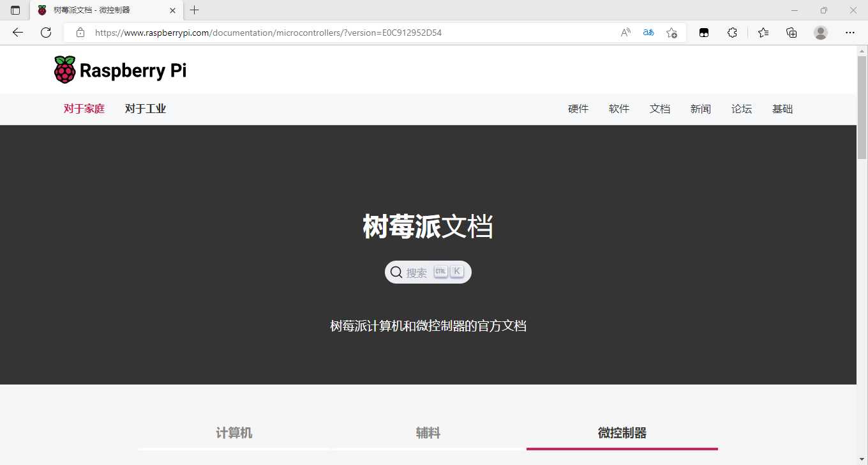Open the Collections icon
868x465 pixels.
791,33
